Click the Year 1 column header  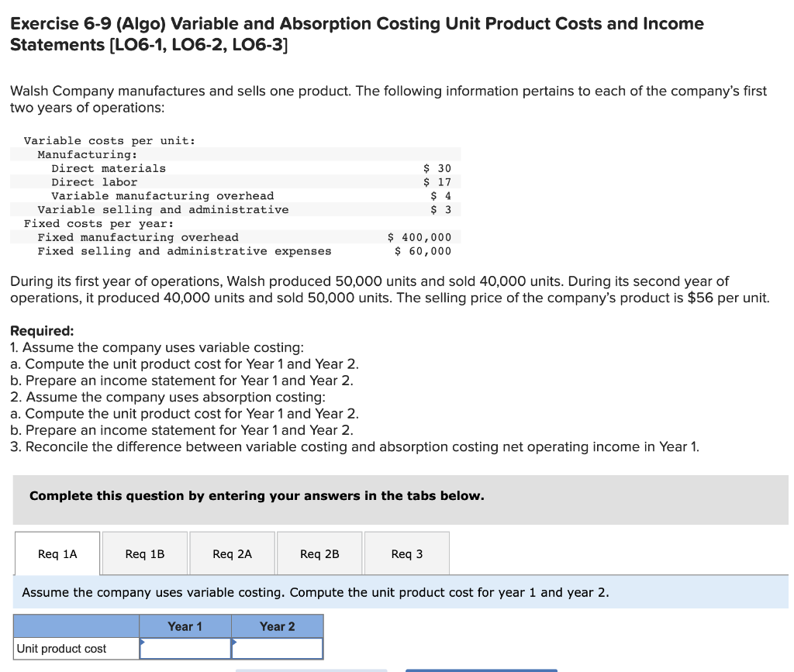[x=185, y=625]
